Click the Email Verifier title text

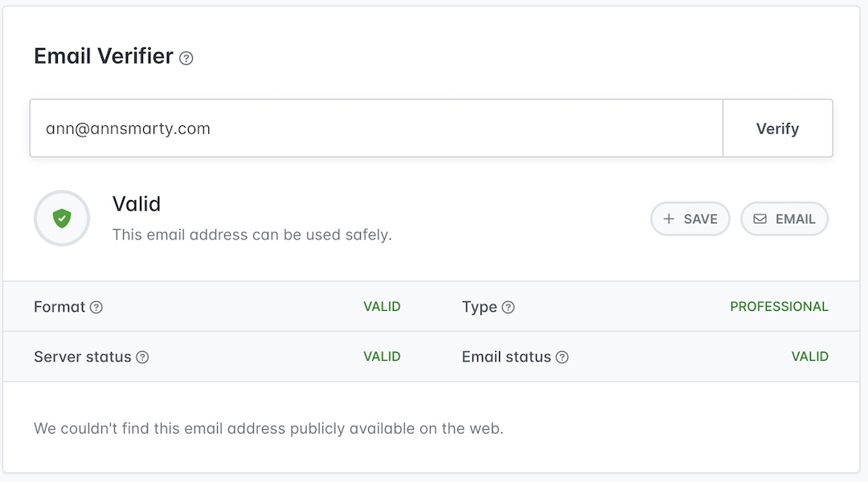coord(104,56)
